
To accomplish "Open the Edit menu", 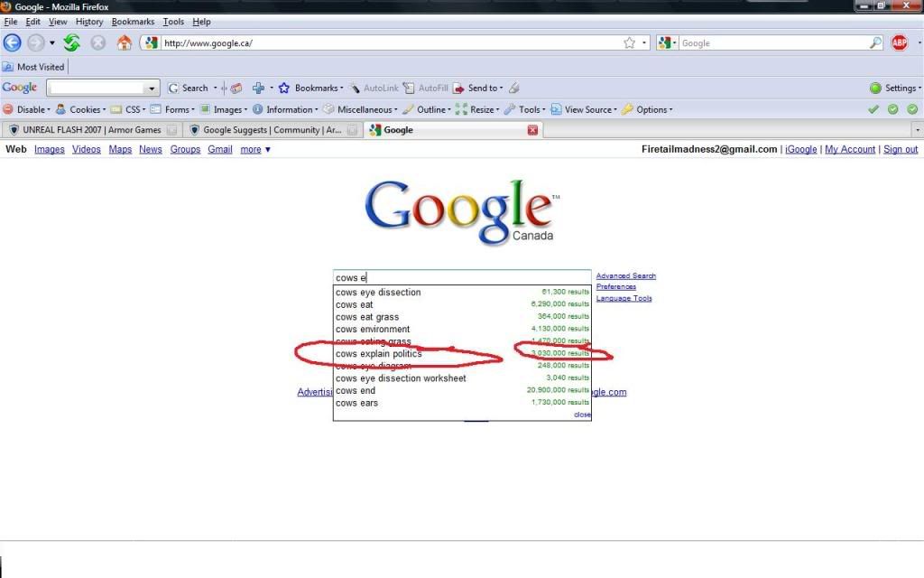I will click(33, 22).
